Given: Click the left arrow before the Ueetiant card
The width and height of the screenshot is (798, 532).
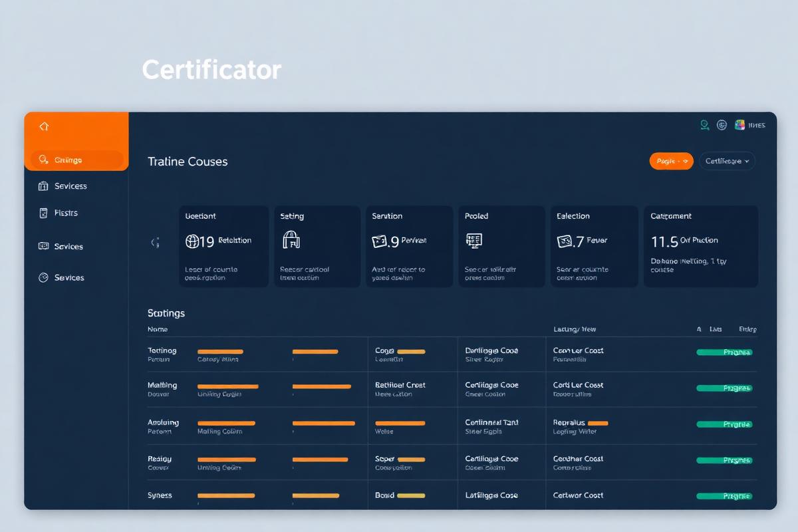Looking at the screenshot, I should [x=156, y=243].
